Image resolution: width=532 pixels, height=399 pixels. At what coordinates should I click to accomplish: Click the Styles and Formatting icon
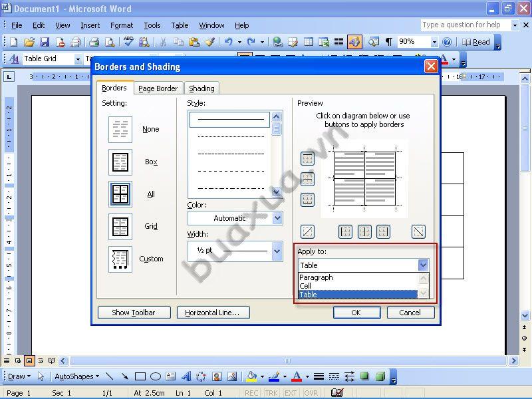(x=14, y=59)
